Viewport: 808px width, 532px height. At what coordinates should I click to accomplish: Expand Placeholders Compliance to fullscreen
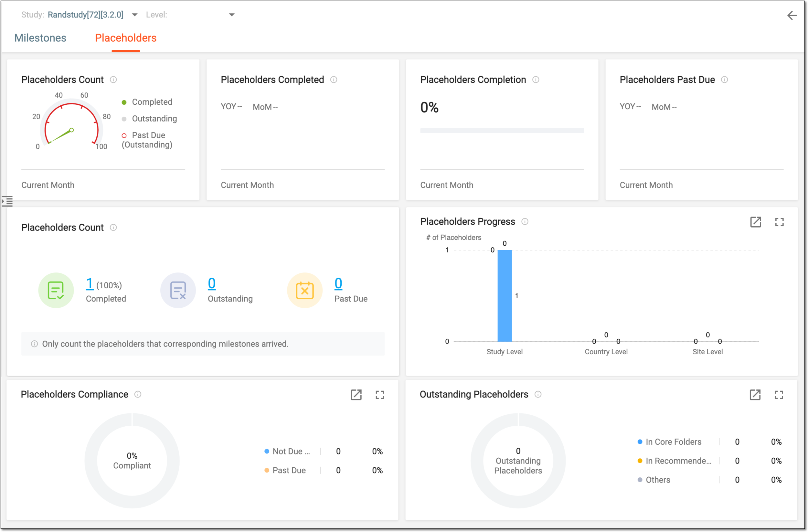click(380, 395)
